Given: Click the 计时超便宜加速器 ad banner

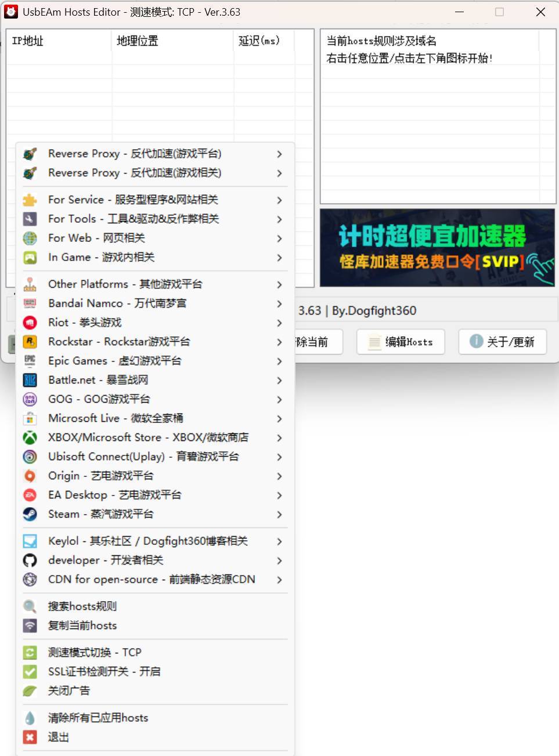Looking at the screenshot, I should click(x=438, y=248).
